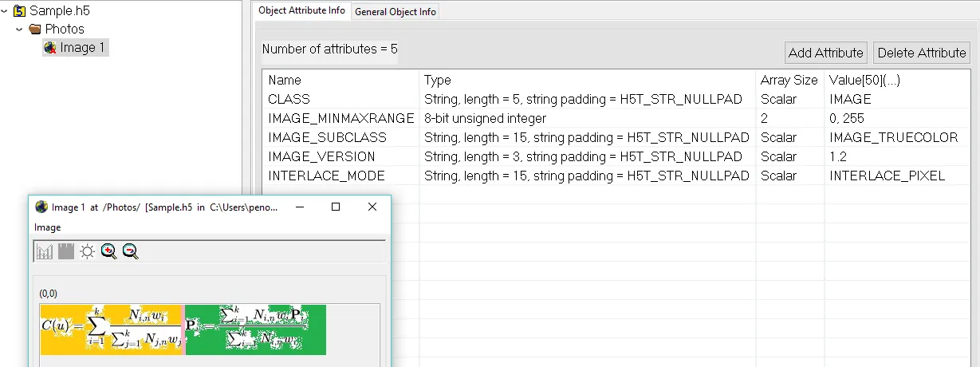Click the formula image in viewer

183,330
